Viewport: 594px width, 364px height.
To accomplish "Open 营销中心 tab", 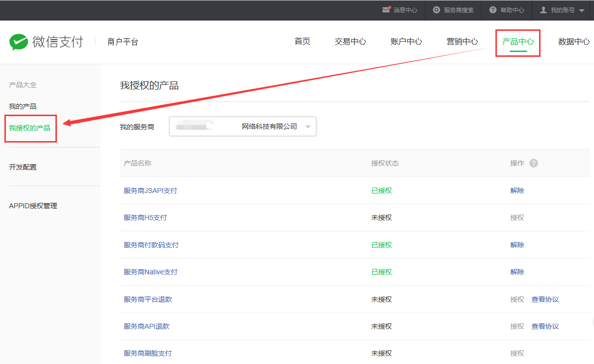I will (462, 42).
